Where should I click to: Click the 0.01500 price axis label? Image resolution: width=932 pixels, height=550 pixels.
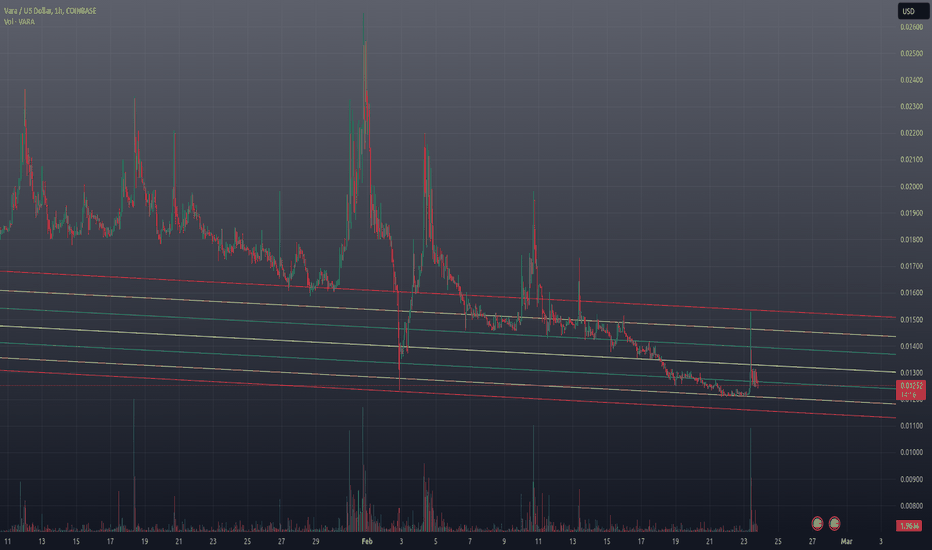click(x=911, y=319)
